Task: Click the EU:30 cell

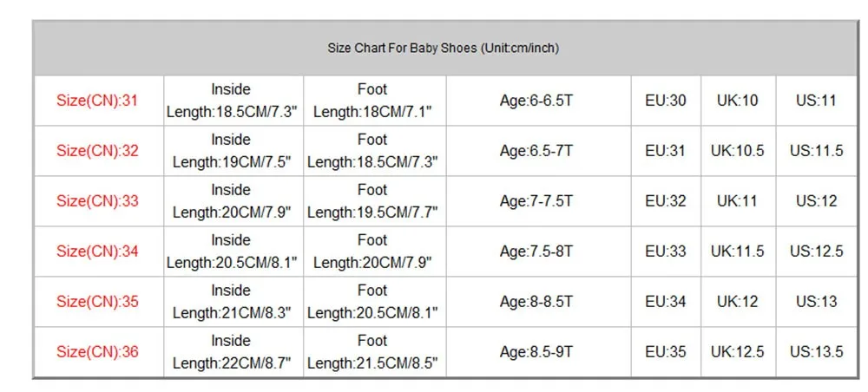Action: coord(666,101)
